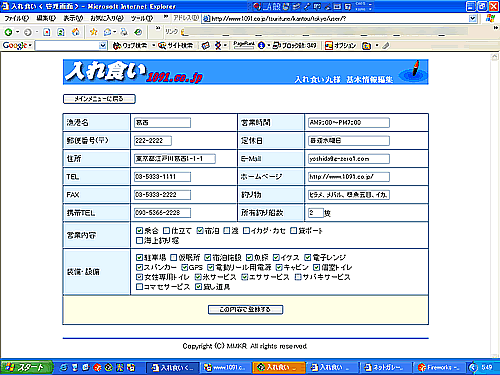Open the お気に入り menu
Screen dimensions: 500x375
(107, 18)
